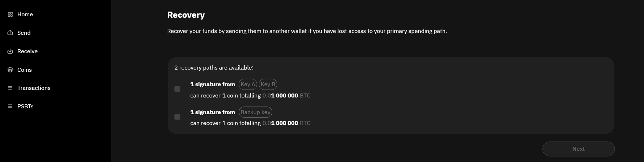644x162 pixels.
Task: Click the Backup key badge
Action: pyautogui.click(x=255, y=112)
